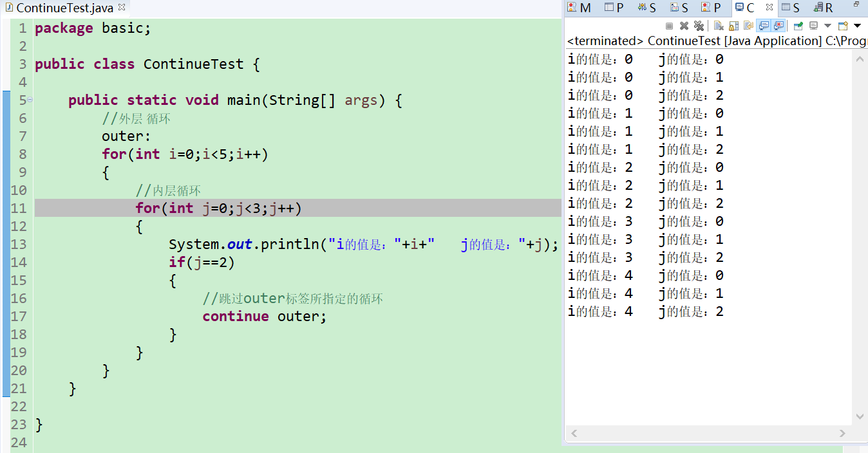
Task: Switch to the Properties tab
Action: click(615, 7)
